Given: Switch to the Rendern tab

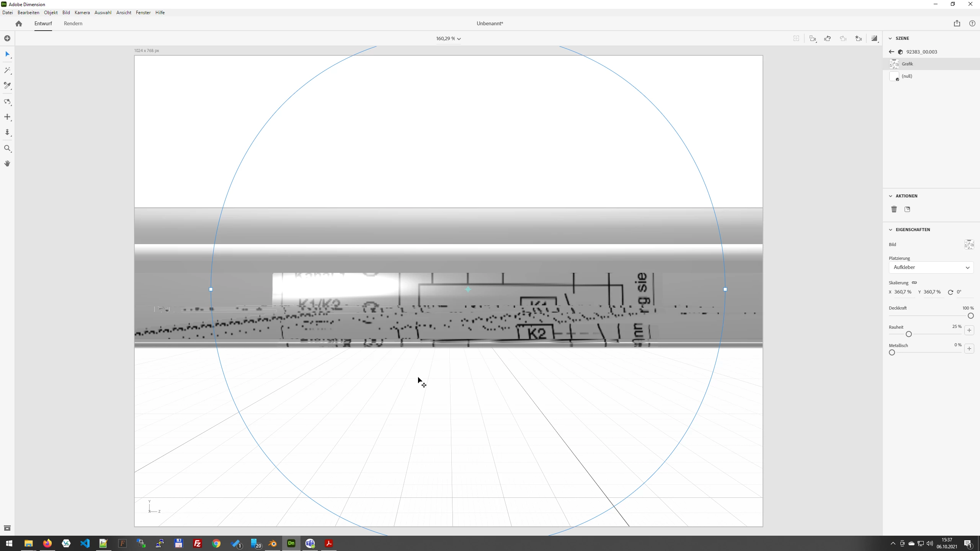Looking at the screenshot, I should [73, 23].
